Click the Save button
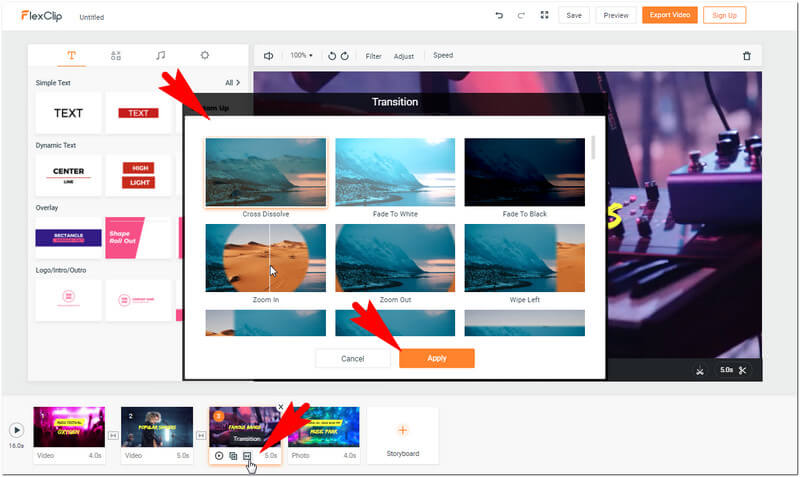The width and height of the screenshot is (800, 477). click(574, 15)
